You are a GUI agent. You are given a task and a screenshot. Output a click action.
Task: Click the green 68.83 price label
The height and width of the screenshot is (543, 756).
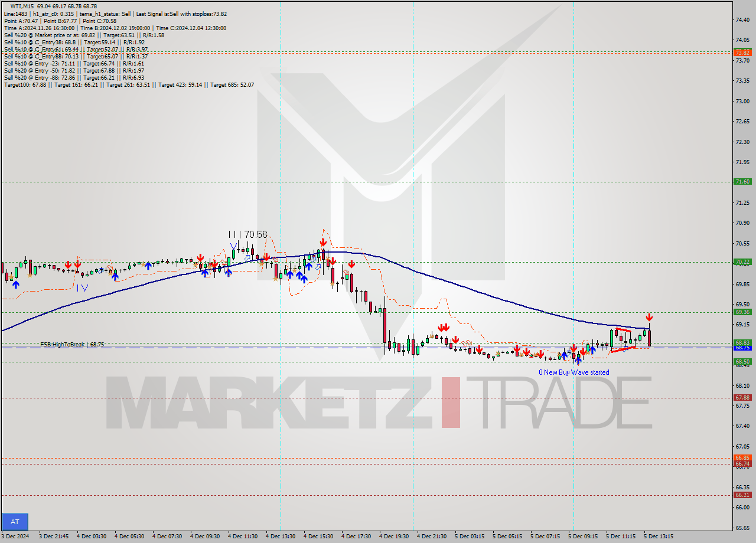(x=742, y=342)
